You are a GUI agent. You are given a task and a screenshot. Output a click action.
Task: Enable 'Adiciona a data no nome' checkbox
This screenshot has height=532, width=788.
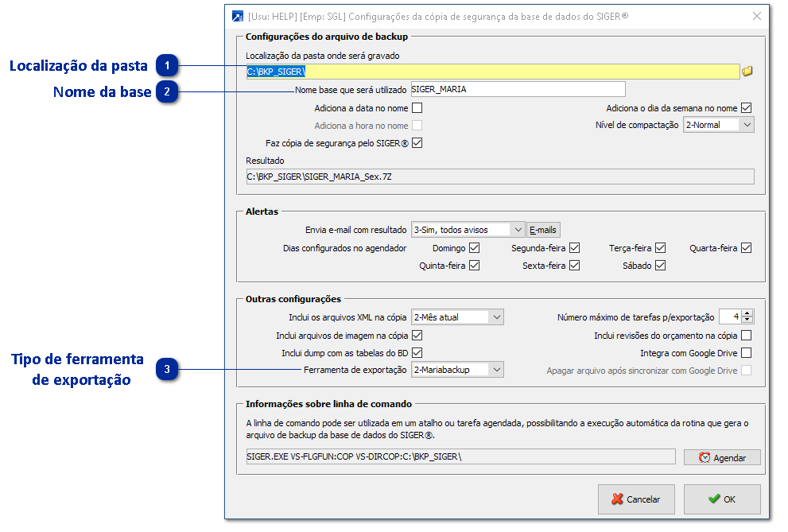417,108
